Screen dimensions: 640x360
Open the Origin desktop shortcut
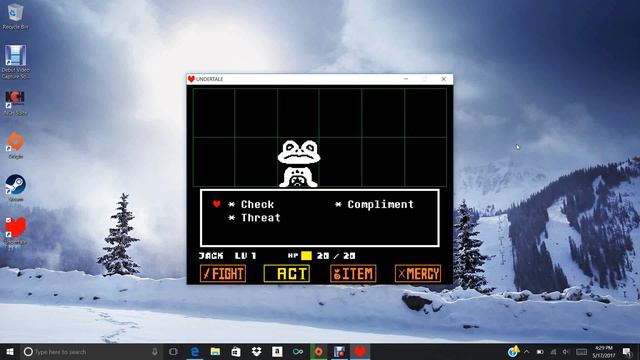coord(16,146)
